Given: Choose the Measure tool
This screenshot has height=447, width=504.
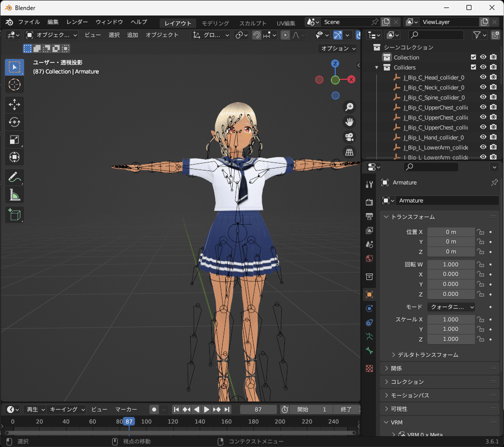Looking at the screenshot, I should pyautogui.click(x=15, y=195).
